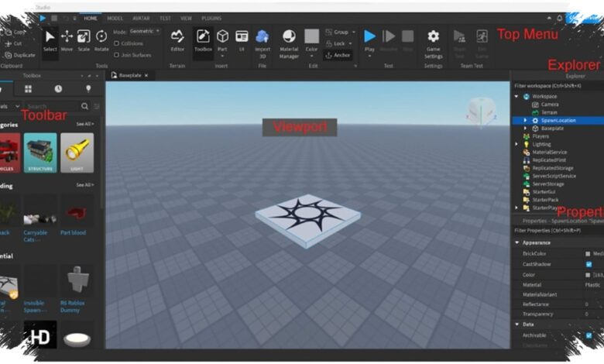Select the Select tool
Screen dimensions: 604x364
pyautogui.click(x=50, y=42)
